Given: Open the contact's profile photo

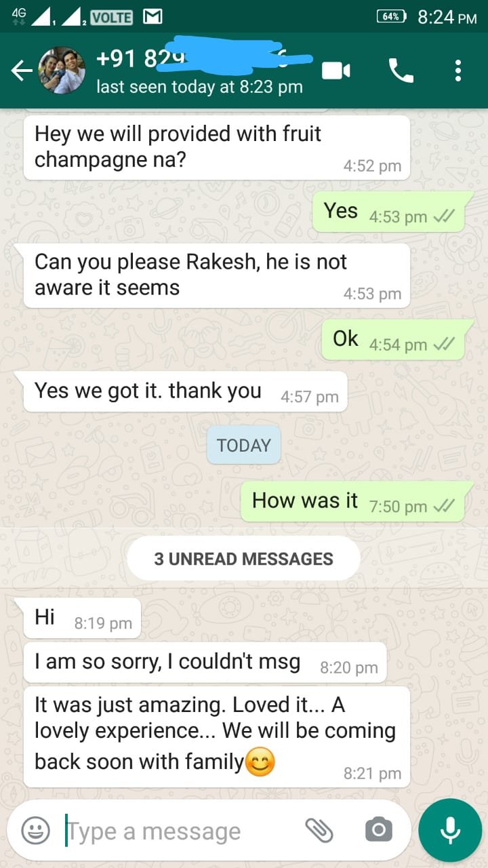Looking at the screenshot, I should point(62,71).
